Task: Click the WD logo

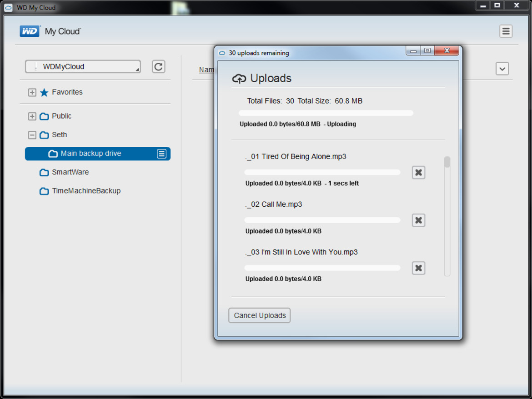Action: tap(30, 31)
